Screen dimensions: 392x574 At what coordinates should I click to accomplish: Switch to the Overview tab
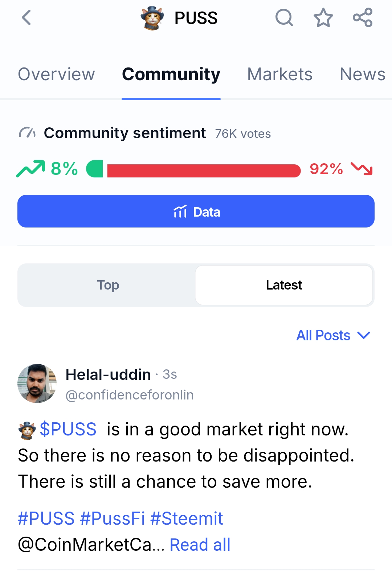click(56, 74)
